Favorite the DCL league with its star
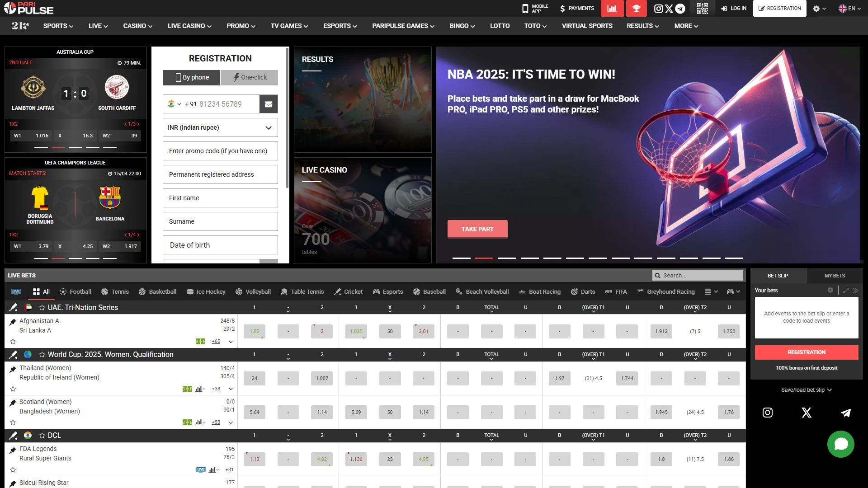The image size is (868, 488). [42, 436]
